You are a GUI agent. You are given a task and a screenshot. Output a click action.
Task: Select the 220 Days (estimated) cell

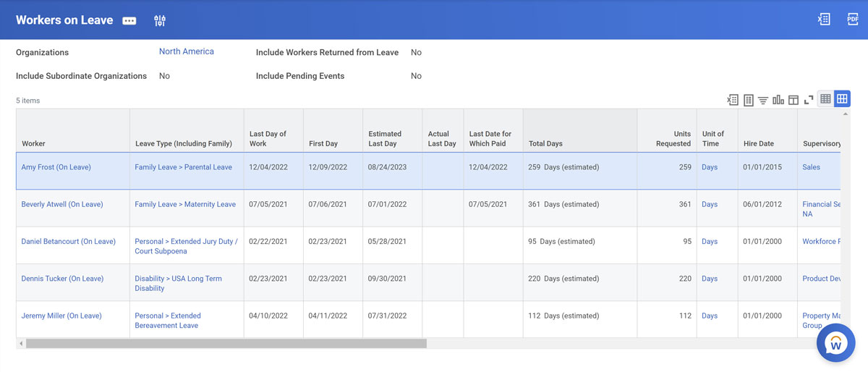coord(580,282)
